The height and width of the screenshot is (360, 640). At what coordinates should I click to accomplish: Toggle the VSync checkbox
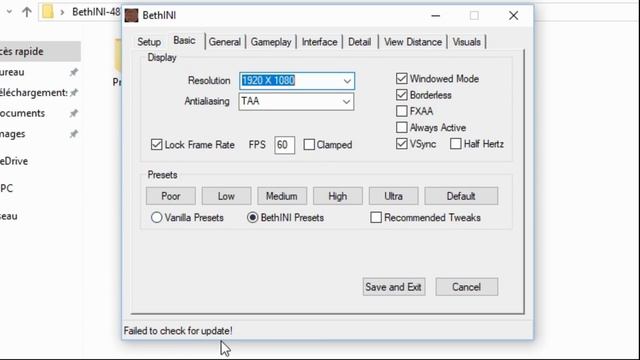[x=402, y=144]
